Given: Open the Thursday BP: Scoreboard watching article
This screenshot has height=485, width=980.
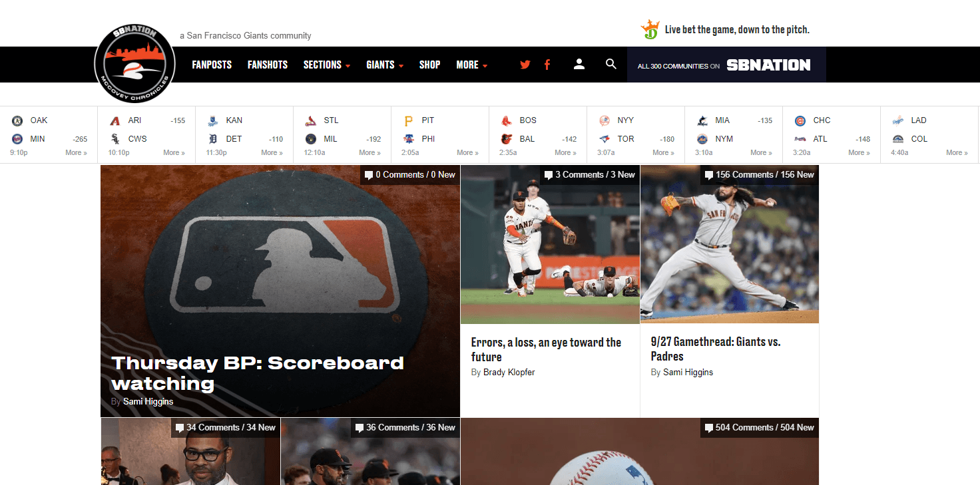Looking at the screenshot, I should [x=258, y=373].
